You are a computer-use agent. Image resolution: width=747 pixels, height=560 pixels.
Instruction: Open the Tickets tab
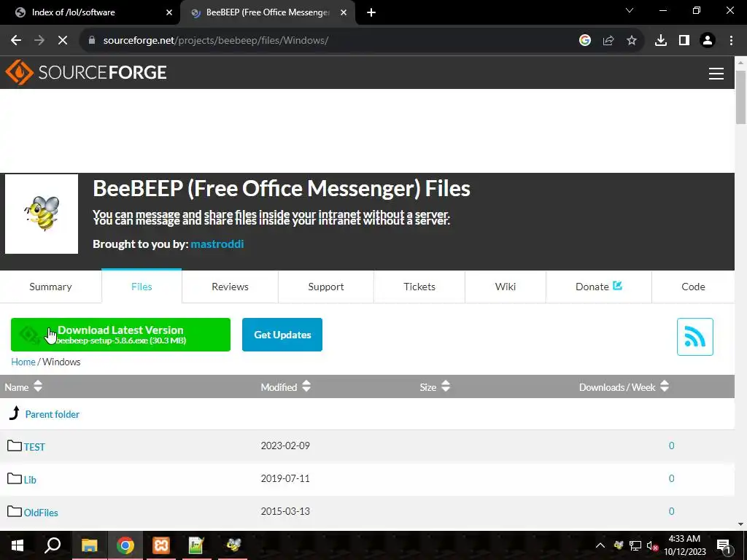[419, 287]
